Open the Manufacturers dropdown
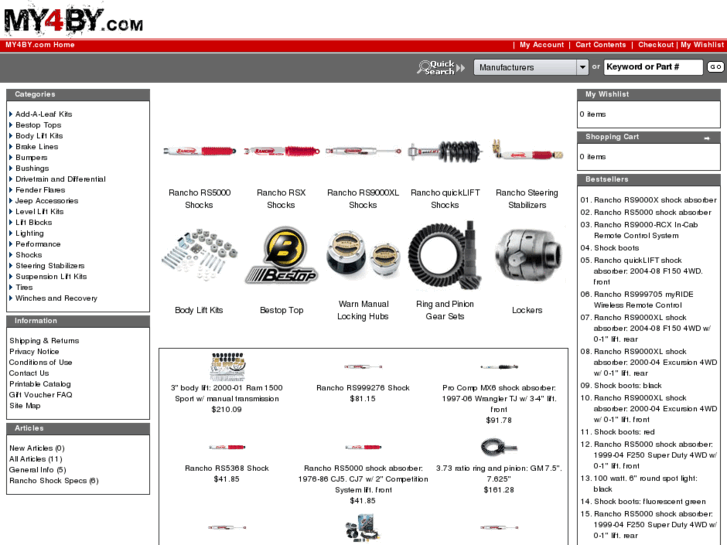The height and width of the screenshot is (545, 727). point(531,67)
